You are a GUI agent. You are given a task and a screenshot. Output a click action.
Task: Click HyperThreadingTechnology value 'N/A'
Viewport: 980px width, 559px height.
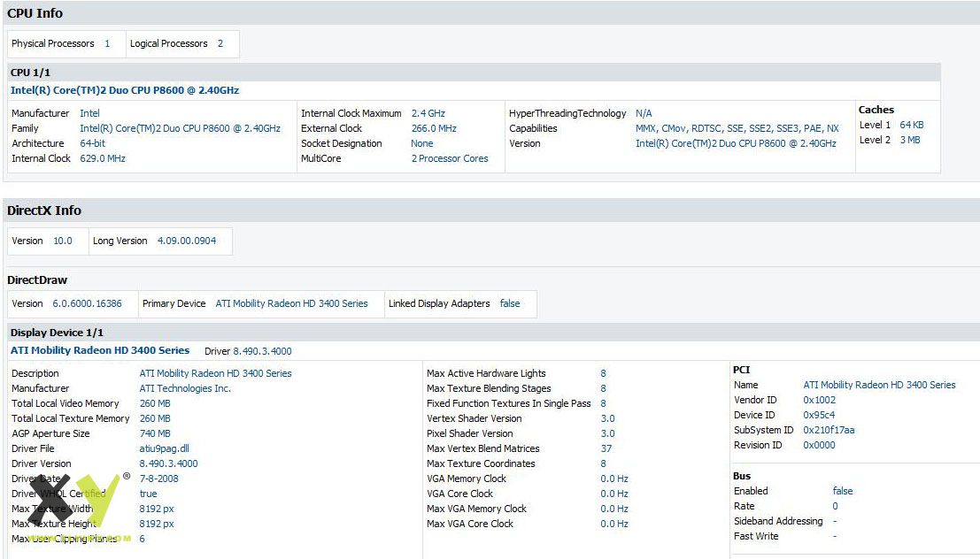(644, 113)
